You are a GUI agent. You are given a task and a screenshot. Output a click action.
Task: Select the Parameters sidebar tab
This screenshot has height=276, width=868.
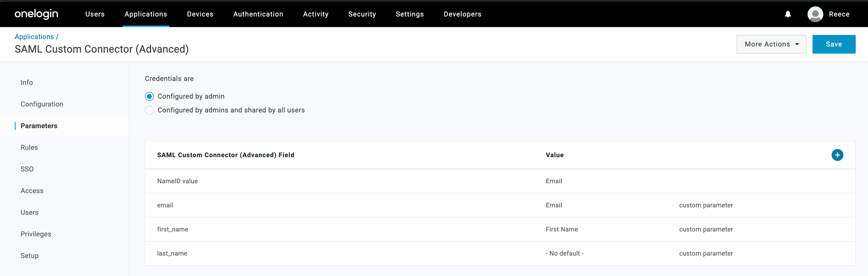[39, 126]
